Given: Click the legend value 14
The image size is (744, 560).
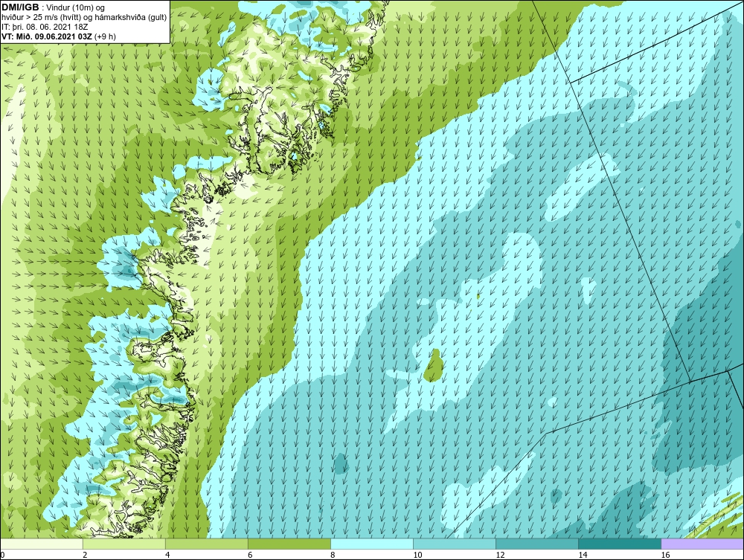Looking at the screenshot, I should [x=583, y=555].
